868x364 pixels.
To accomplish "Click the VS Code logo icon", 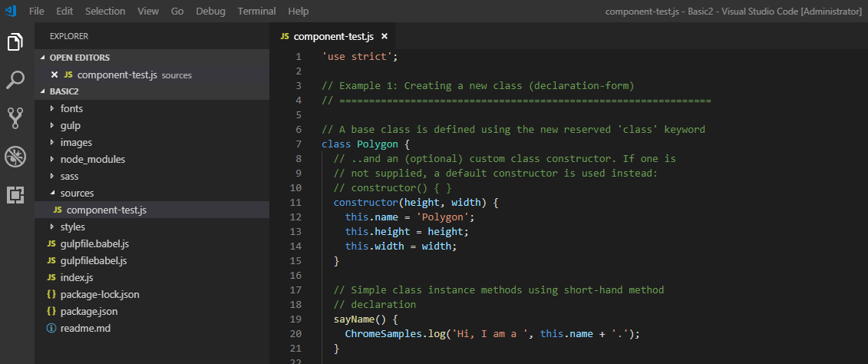I will [x=11, y=11].
